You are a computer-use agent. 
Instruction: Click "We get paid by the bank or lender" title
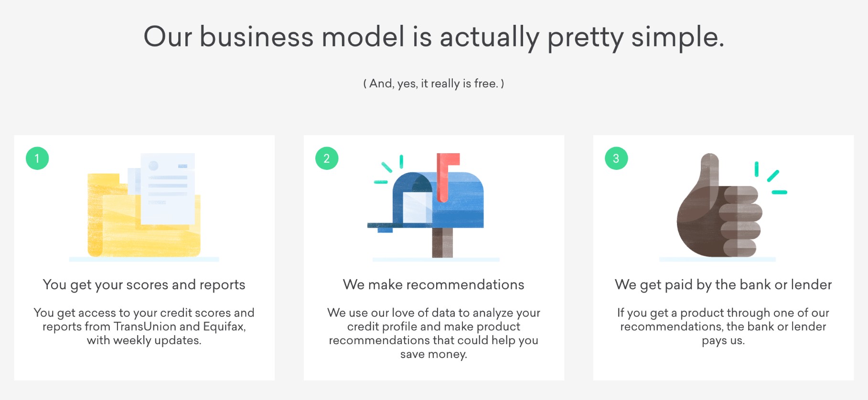[723, 285]
